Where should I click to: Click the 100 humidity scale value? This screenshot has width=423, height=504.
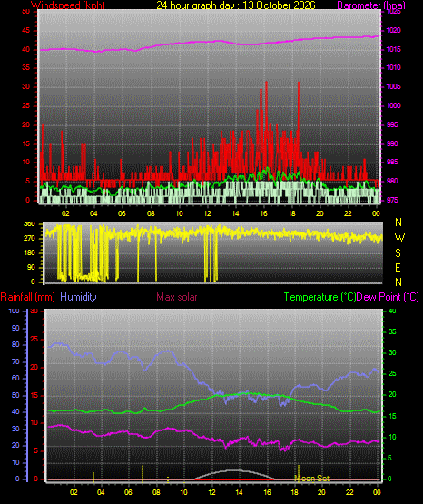coord(14,311)
